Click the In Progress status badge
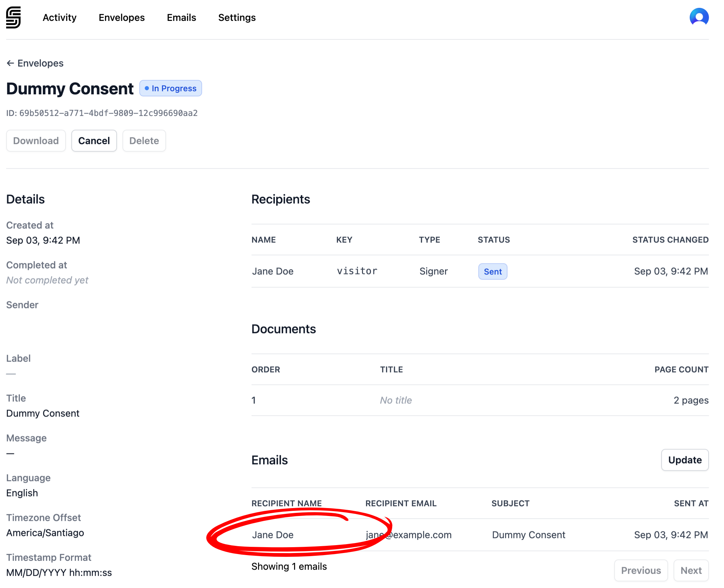Screen dimensions: 724x588 point(171,89)
